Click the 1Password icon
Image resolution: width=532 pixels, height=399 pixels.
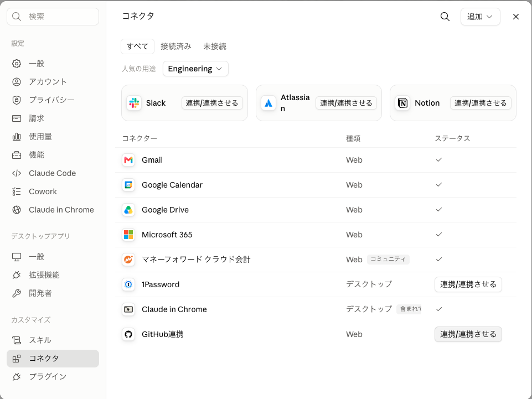128,284
